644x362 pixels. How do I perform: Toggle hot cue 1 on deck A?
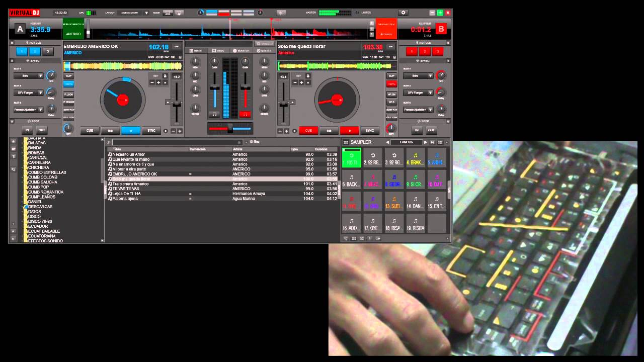click(x=22, y=51)
